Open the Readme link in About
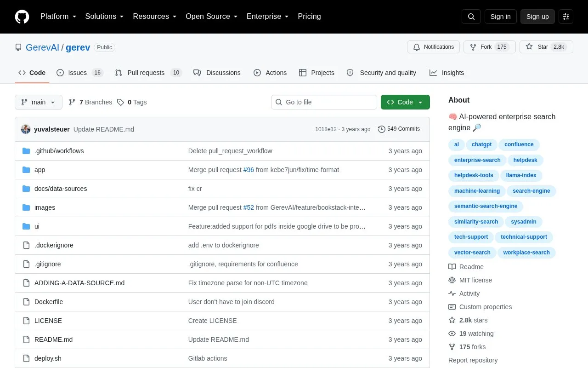The width and height of the screenshot is (588, 368). pos(466,267)
